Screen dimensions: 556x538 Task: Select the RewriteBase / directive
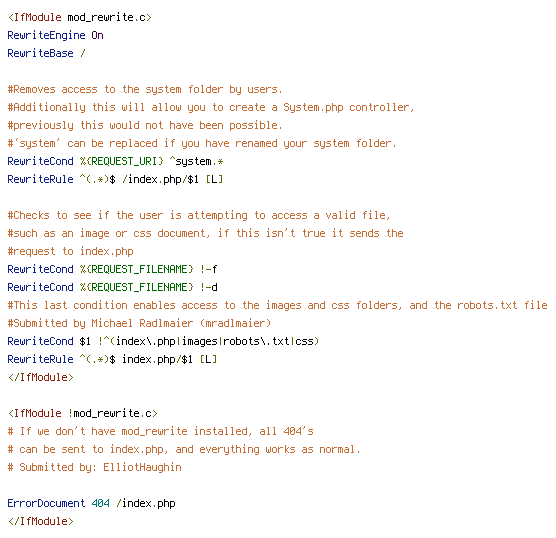click(x=46, y=53)
